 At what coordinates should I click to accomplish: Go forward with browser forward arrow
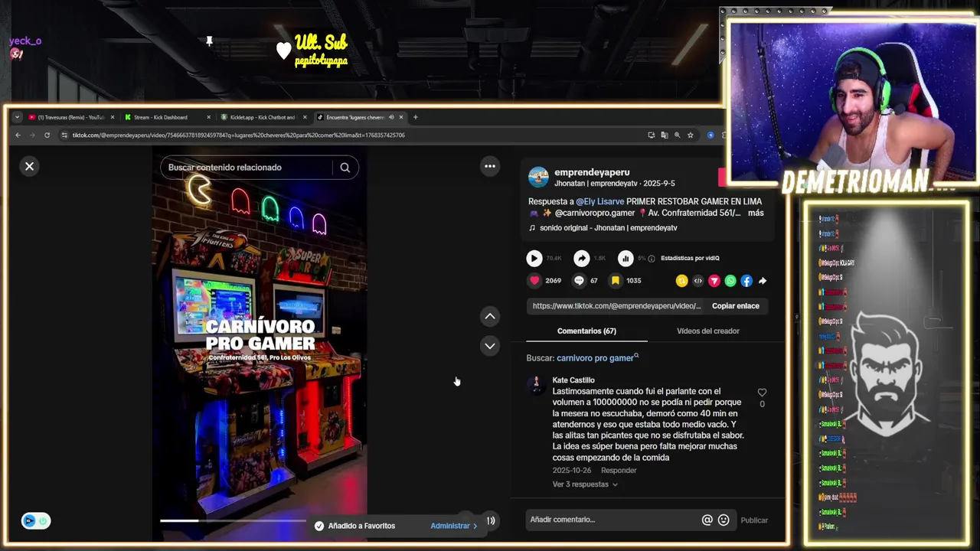click(x=32, y=135)
